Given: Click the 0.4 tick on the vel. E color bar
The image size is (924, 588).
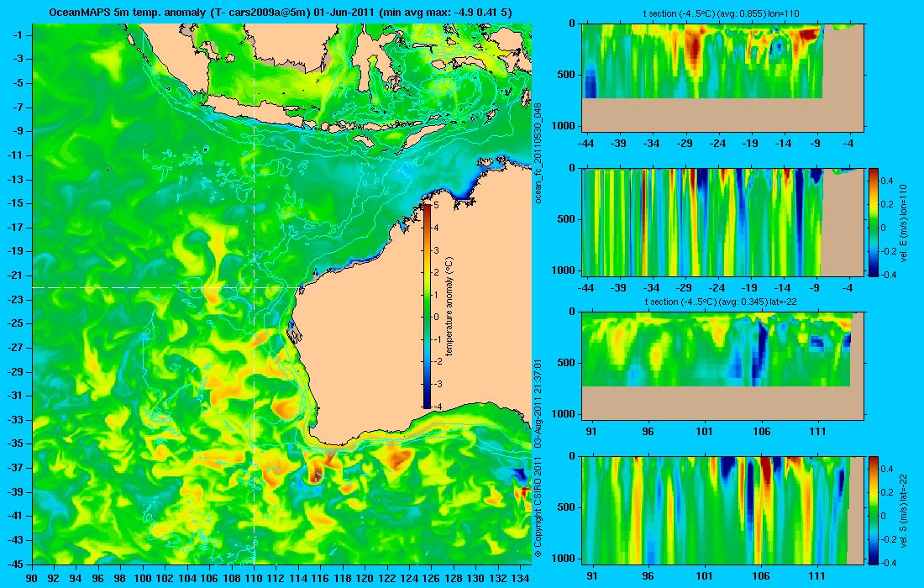Looking at the screenshot, I should coord(887,181).
